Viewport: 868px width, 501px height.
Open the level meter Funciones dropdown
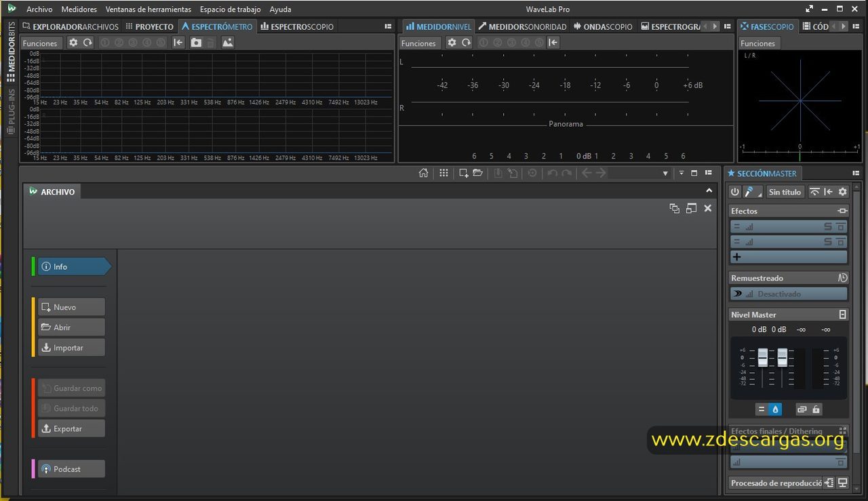418,43
